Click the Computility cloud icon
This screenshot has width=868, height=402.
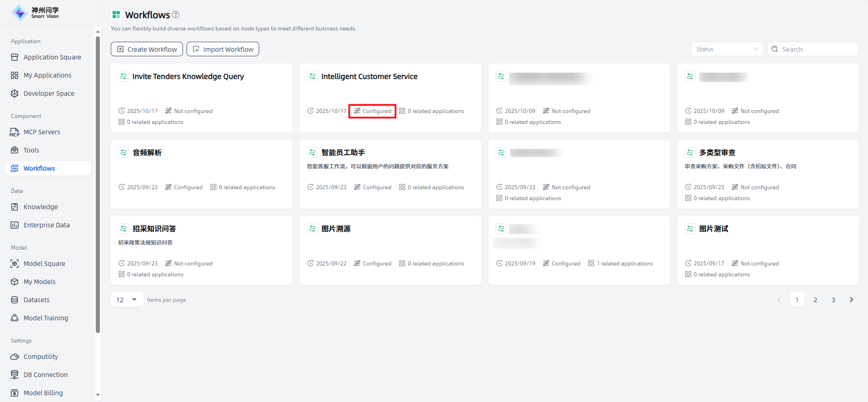[15, 357]
